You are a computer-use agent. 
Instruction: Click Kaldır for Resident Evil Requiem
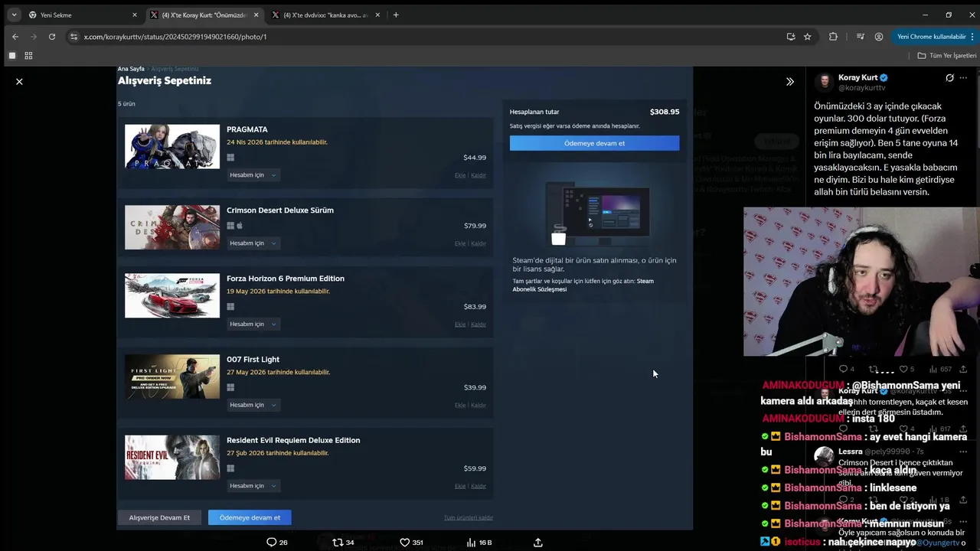(x=479, y=486)
